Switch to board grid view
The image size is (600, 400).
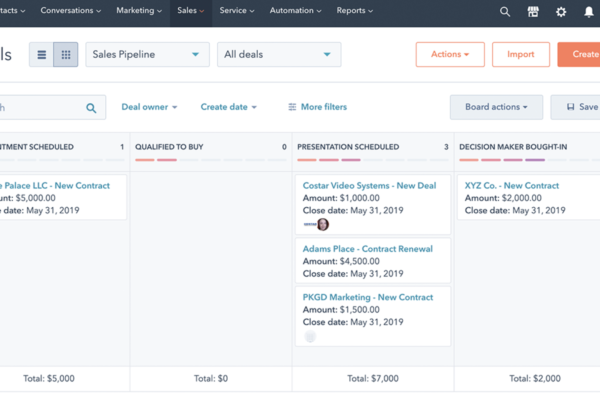click(66, 55)
